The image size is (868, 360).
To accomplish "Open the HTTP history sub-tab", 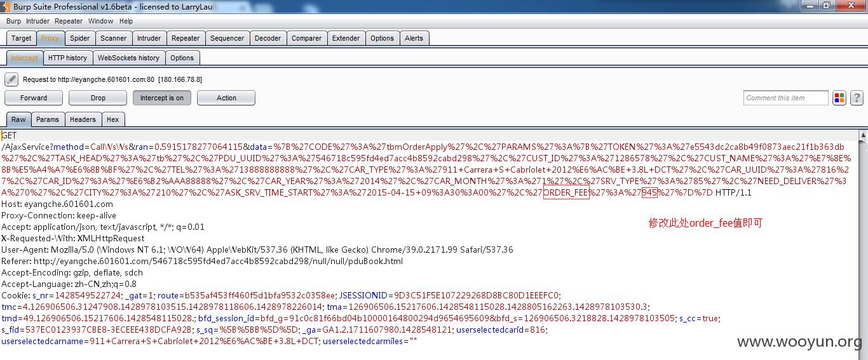I will coord(68,58).
